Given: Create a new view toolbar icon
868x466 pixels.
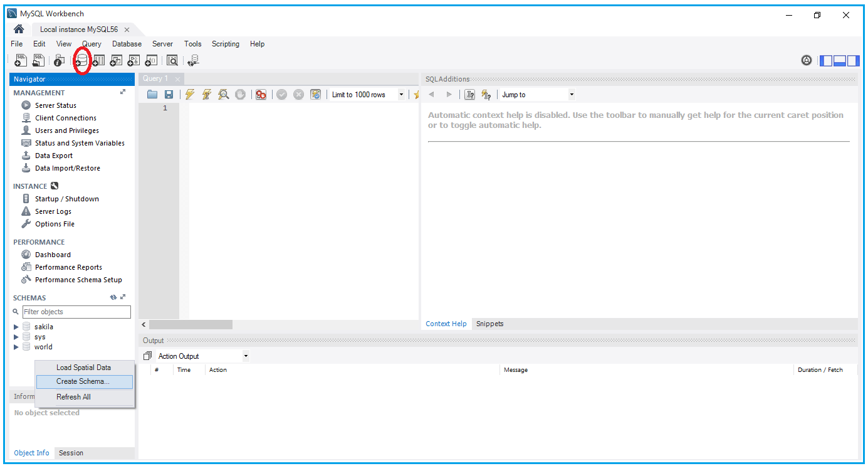Looking at the screenshot, I should coord(116,60).
